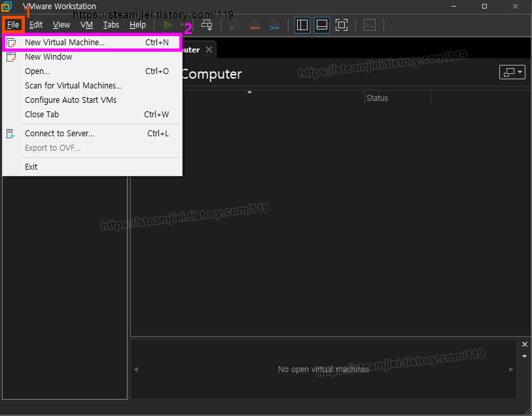The height and width of the screenshot is (416, 532).
Task: Click the Status column header to sort
Action: tap(377, 98)
